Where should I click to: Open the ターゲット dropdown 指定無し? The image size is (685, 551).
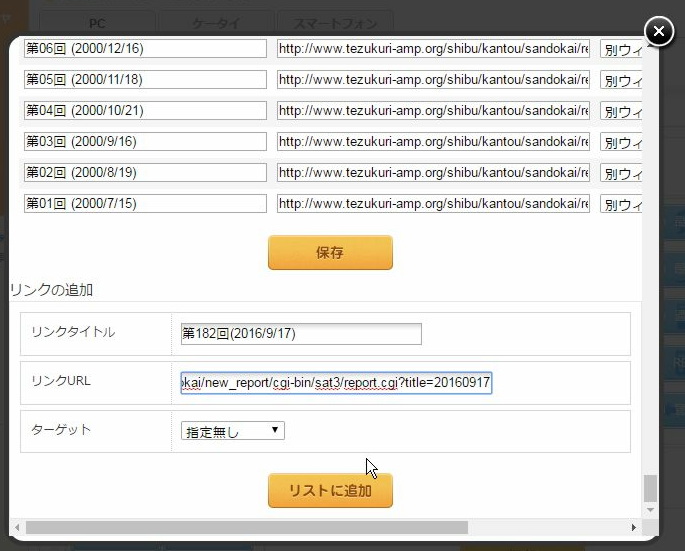pyautogui.click(x=233, y=431)
